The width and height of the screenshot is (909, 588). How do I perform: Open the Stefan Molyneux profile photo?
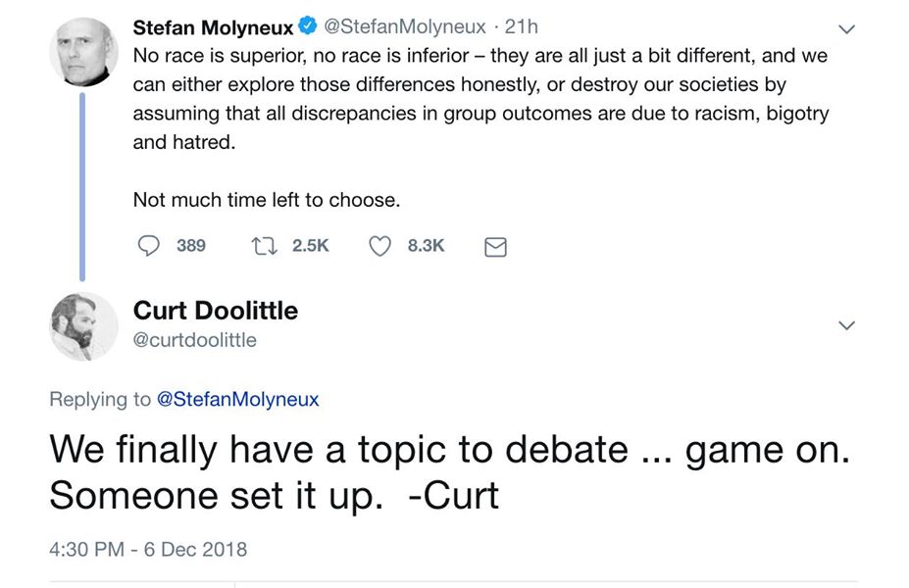(x=83, y=52)
